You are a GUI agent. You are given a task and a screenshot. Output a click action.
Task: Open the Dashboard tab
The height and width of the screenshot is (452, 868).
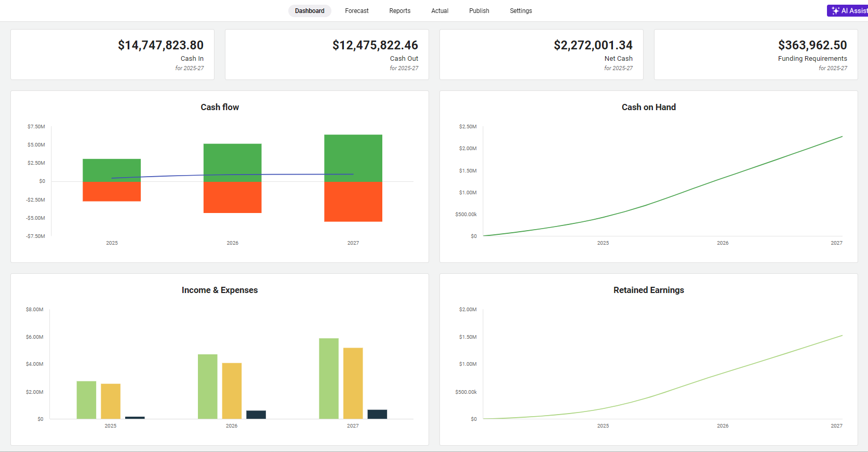pyautogui.click(x=310, y=11)
